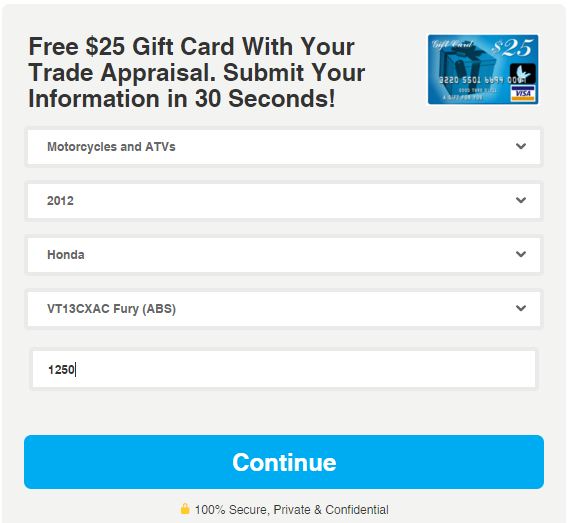Image resolution: width=570 pixels, height=523 pixels.
Task: Open the VT13CXAC Fury (ABS) model dropdown
Action: [x=284, y=309]
